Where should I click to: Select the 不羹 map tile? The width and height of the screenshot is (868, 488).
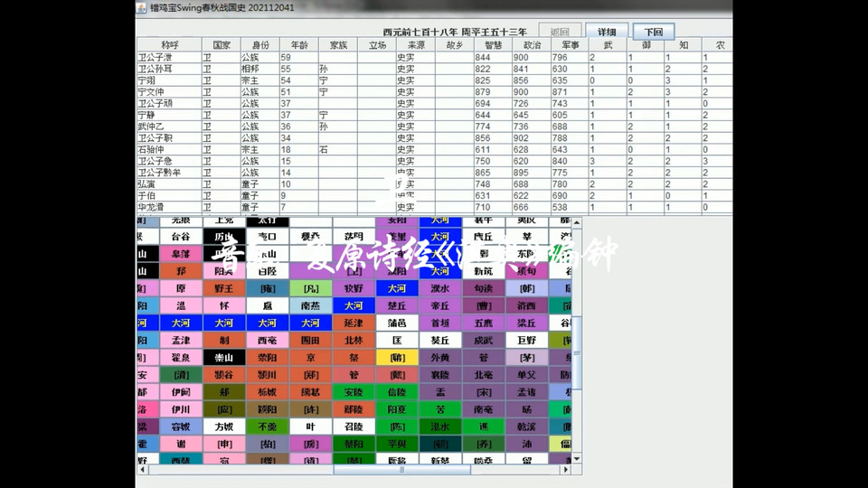[x=267, y=427]
